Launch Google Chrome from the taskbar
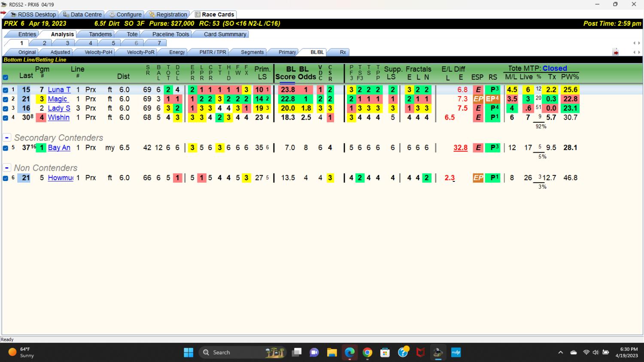This screenshot has height=362, width=644. point(368,352)
